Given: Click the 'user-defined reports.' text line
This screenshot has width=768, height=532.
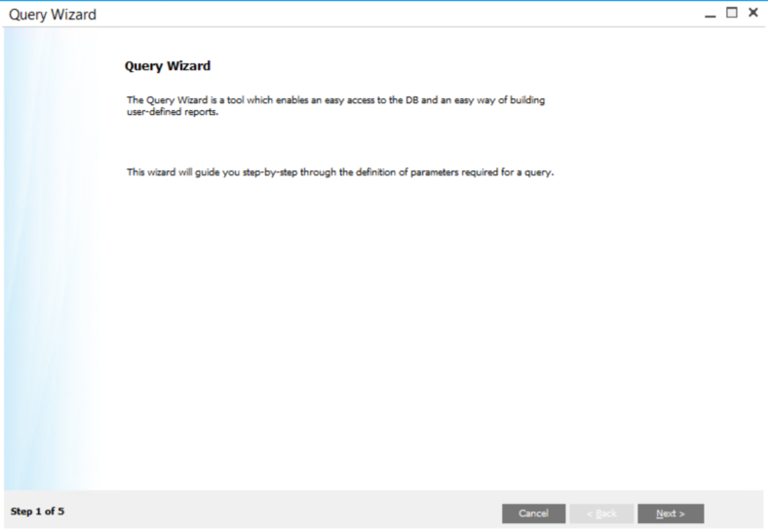Looking at the screenshot, I should point(173,112).
